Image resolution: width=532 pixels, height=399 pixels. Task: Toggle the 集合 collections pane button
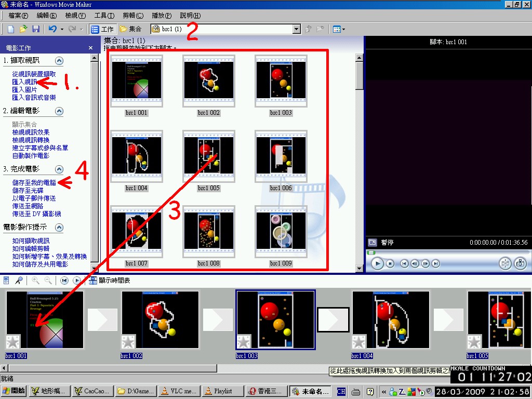130,29
